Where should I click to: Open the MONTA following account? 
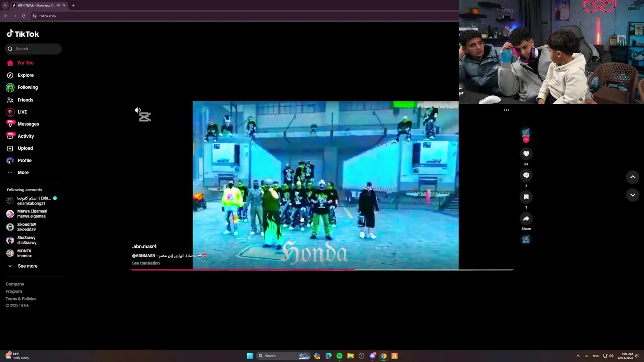click(19, 253)
